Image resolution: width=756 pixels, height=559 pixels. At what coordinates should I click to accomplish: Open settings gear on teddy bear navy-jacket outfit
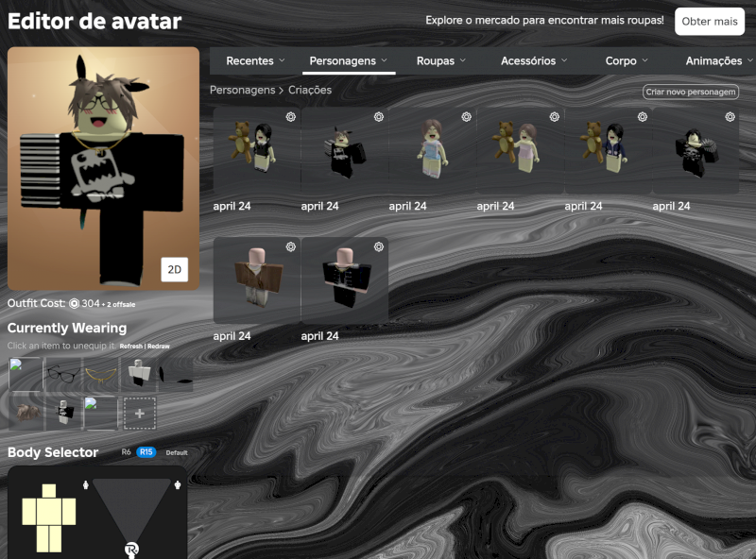click(643, 117)
